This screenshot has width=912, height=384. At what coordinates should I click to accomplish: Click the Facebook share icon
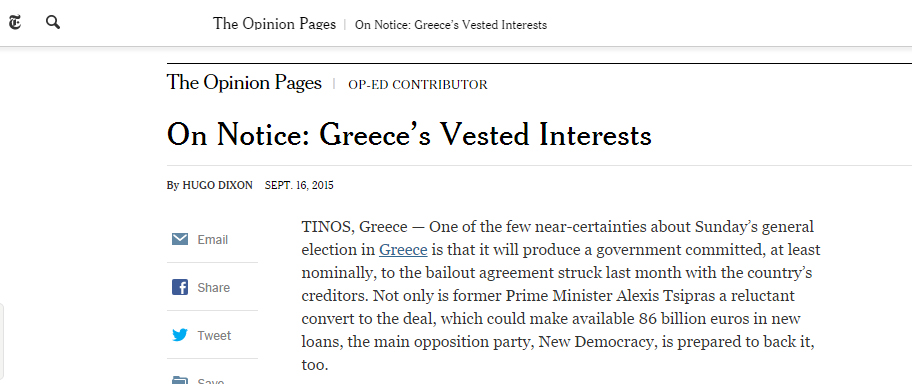pos(180,287)
